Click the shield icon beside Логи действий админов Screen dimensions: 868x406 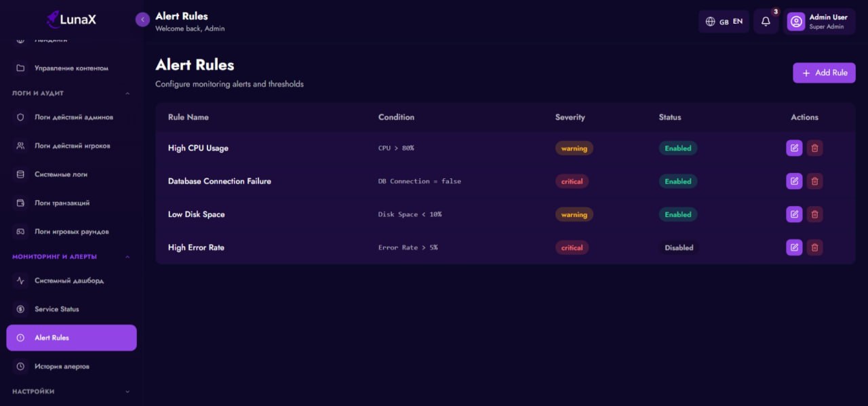click(20, 117)
